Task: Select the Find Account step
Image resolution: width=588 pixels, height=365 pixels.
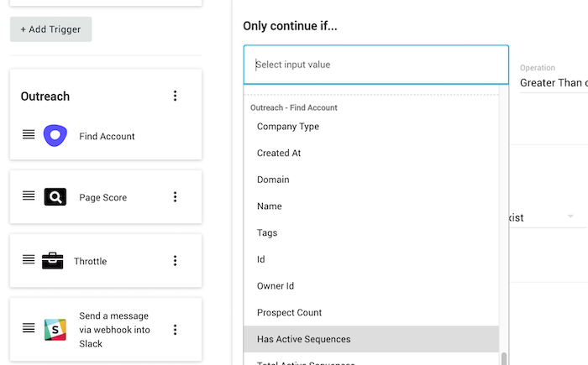Action: pos(107,136)
